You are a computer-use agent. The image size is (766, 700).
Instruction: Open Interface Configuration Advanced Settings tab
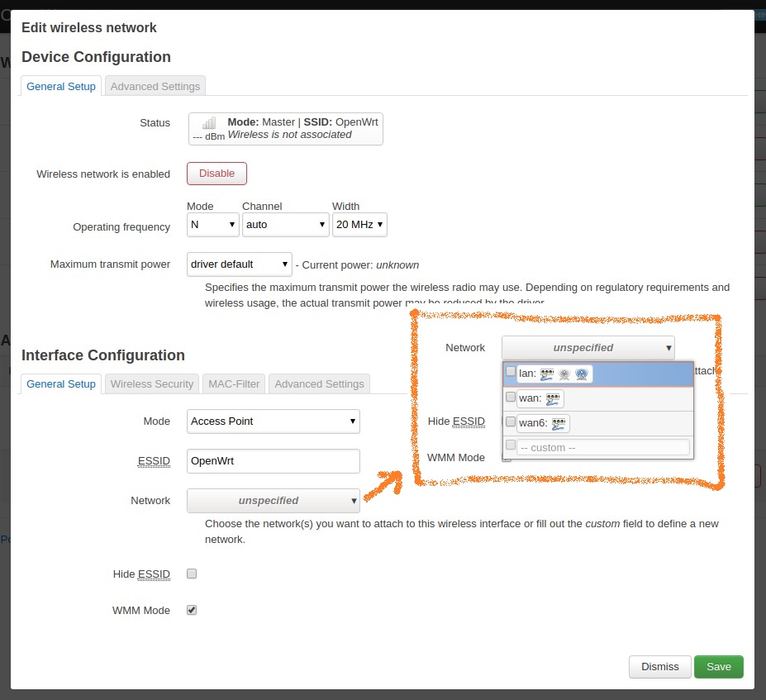tap(320, 384)
